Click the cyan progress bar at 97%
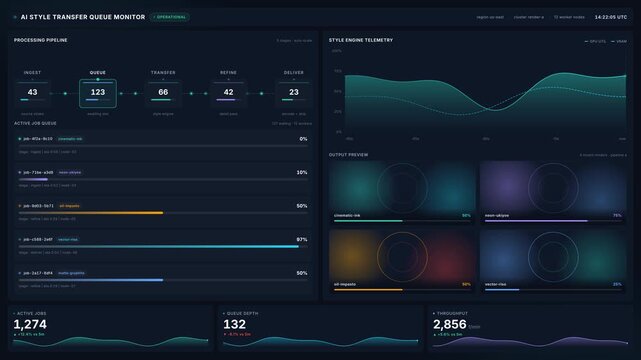Image resolution: width=641 pixels, height=360 pixels. 159,246
